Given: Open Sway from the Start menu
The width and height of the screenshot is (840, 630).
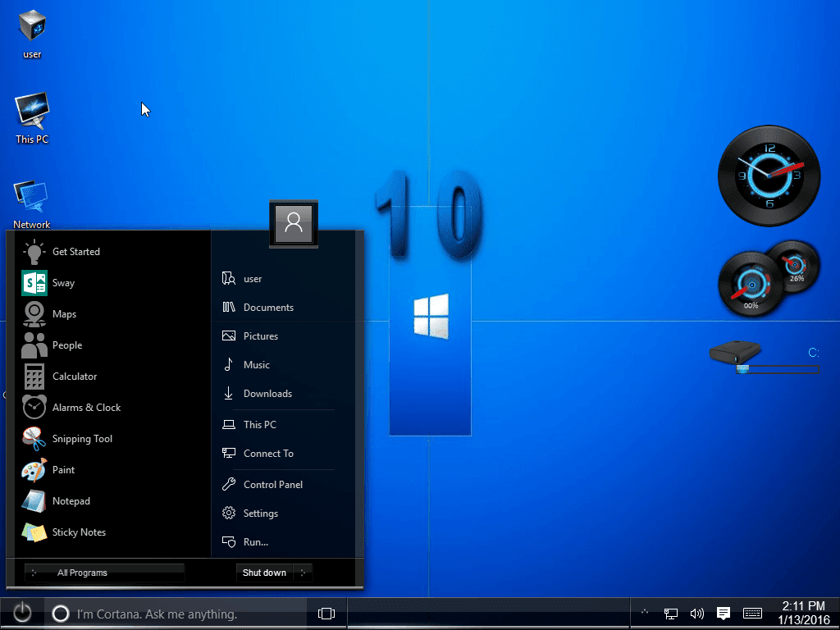Looking at the screenshot, I should coord(62,282).
